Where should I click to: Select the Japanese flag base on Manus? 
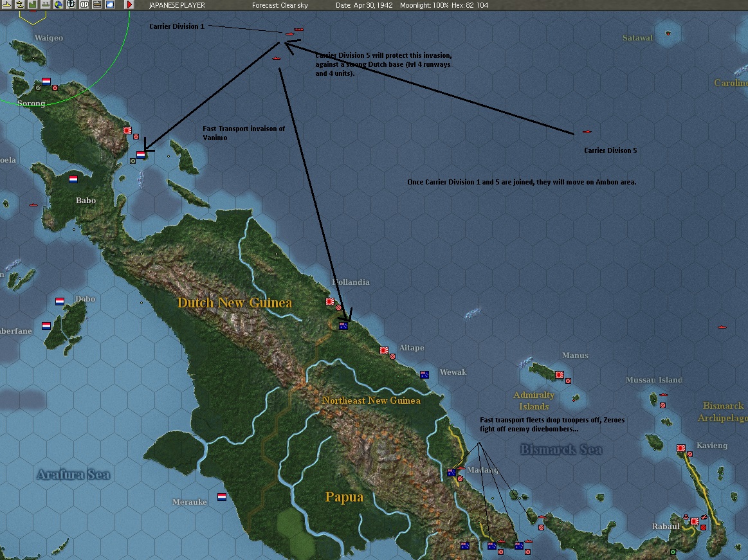pyautogui.click(x=560, y=375)
